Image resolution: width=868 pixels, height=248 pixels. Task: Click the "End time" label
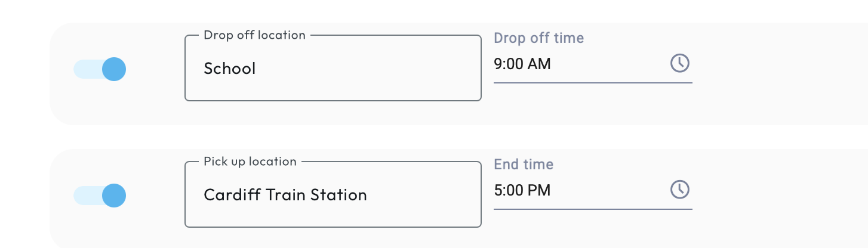pyautogui.click(x=524, y=165)
